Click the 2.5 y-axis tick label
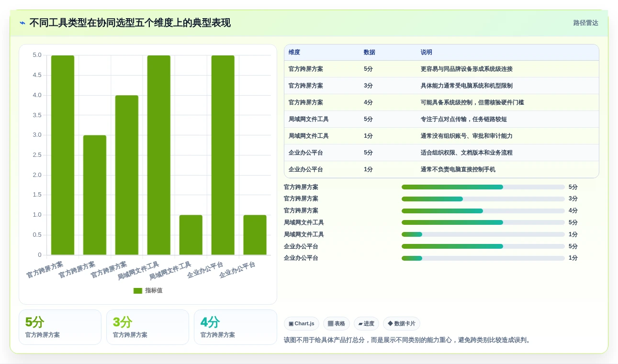 (x=37, y=155)
